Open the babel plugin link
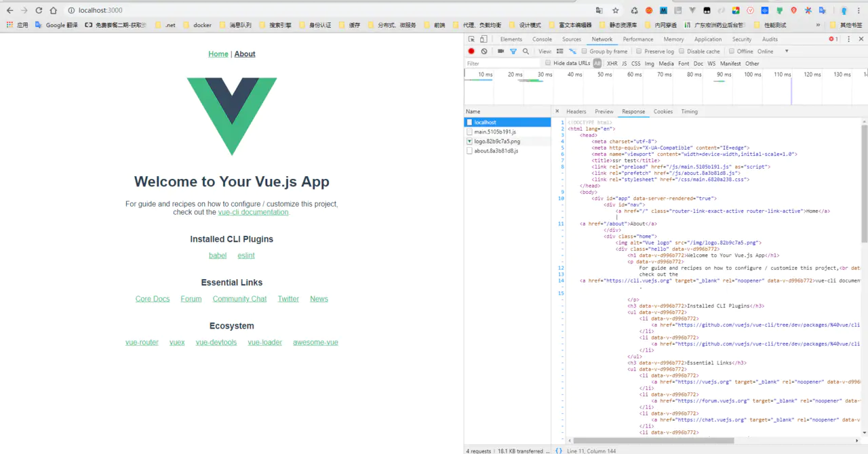The height and width of the screenshot is (454, 868). click(218, 255)
